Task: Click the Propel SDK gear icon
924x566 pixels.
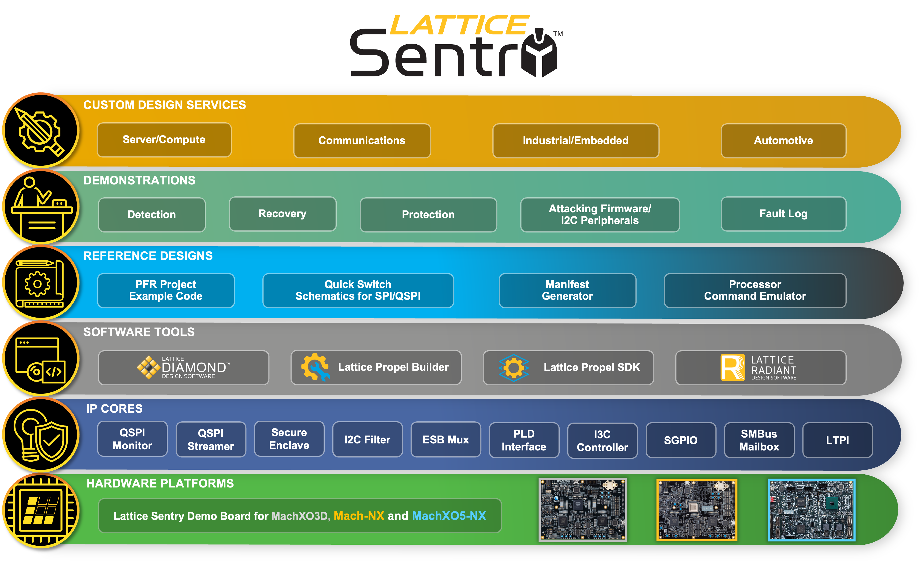Action: pos(513,368)
